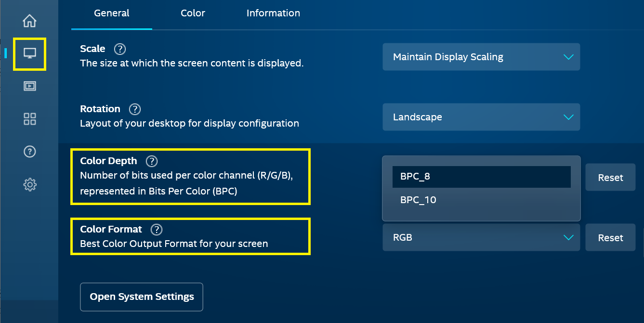
Task: Show help tooltip next to Rotation
Action: pos(135,109)
